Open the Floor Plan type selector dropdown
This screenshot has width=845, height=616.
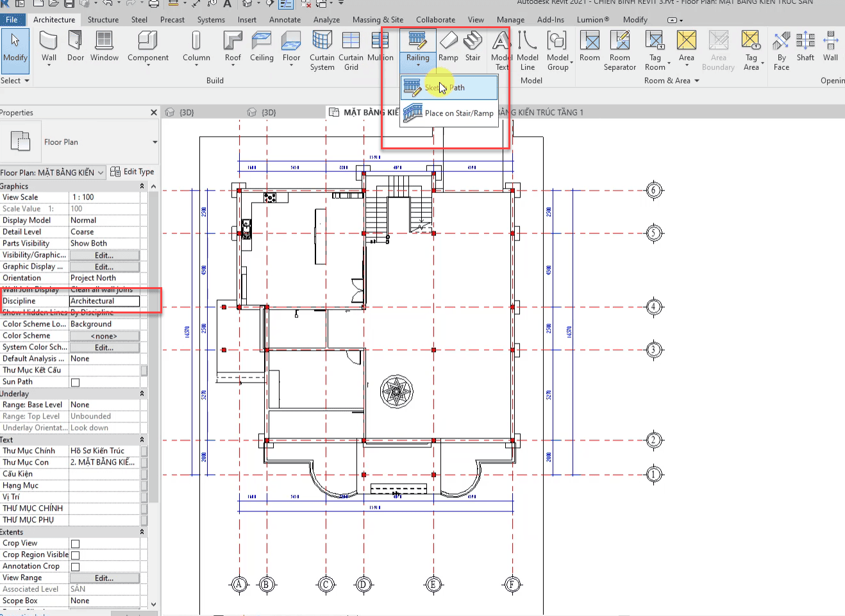155,142
